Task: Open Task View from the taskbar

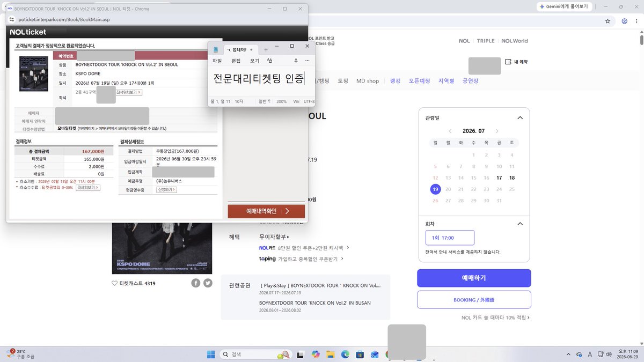Action: pos(301,354)
